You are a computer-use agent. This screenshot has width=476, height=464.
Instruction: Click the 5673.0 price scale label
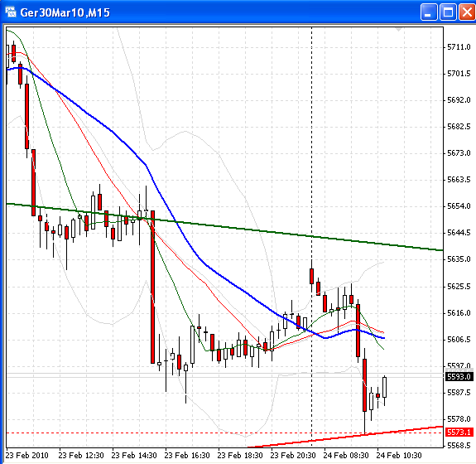459,152
